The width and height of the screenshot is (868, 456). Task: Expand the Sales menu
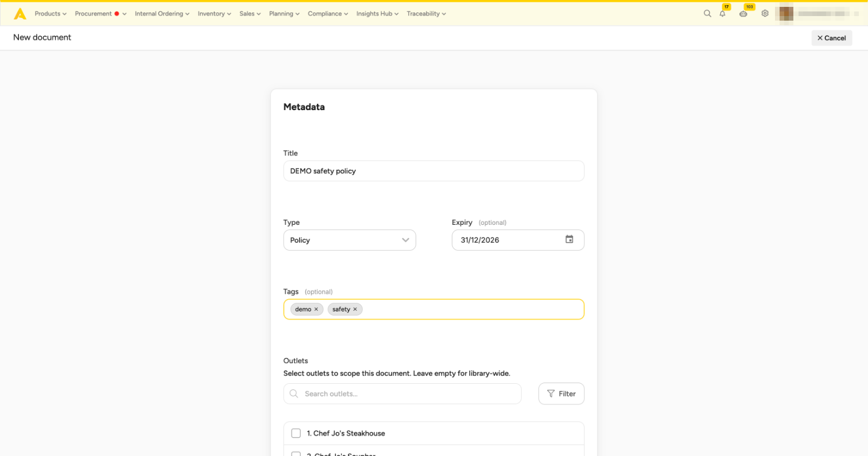[x=250, y=14]
